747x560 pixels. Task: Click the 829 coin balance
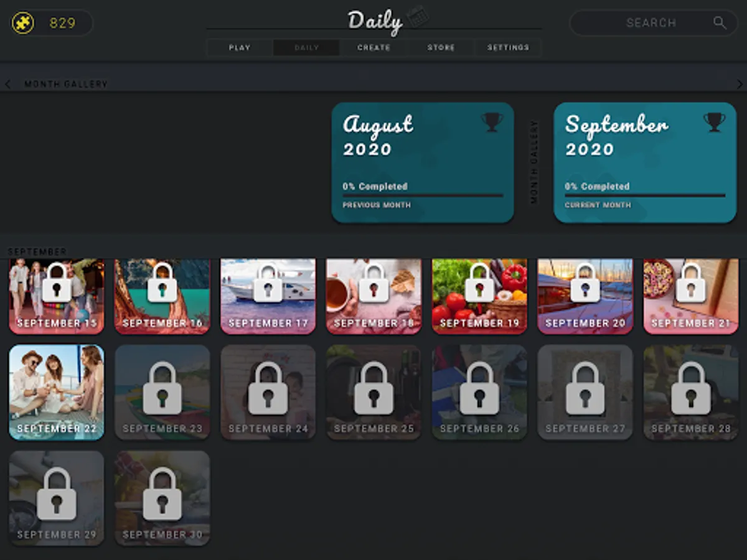click(x=62, y=23)
